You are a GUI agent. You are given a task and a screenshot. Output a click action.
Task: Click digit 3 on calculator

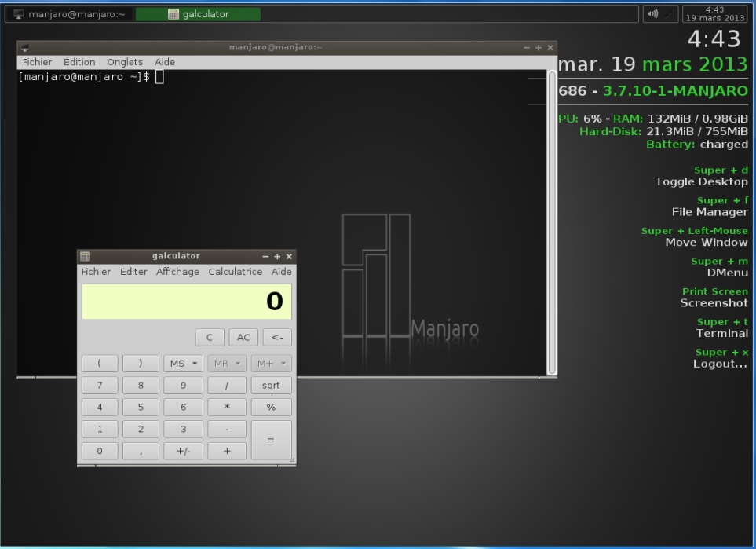coord(183,429)
